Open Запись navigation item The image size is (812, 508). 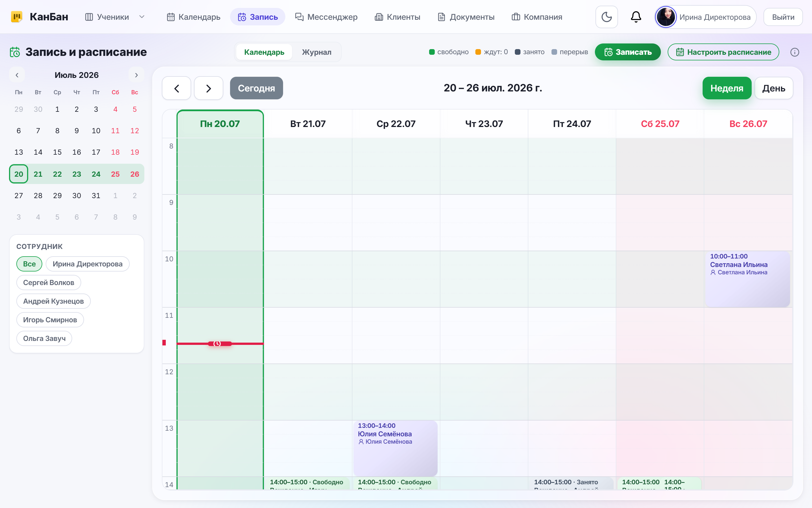tap(258, 17)
